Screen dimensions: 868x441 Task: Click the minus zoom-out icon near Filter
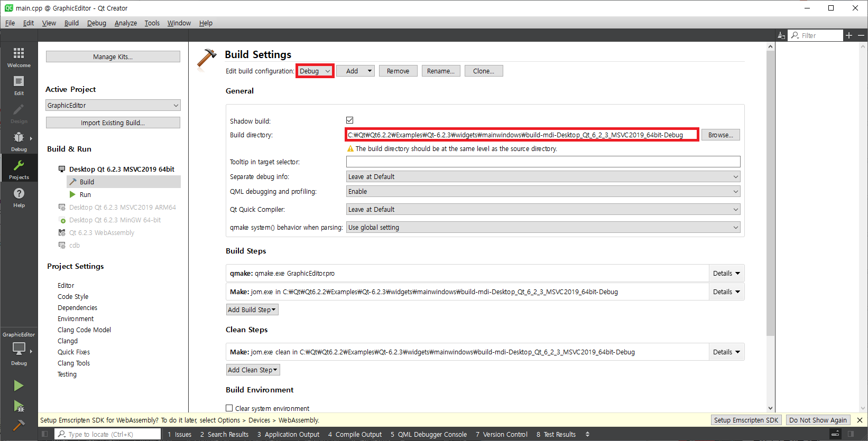coord(861,35)
